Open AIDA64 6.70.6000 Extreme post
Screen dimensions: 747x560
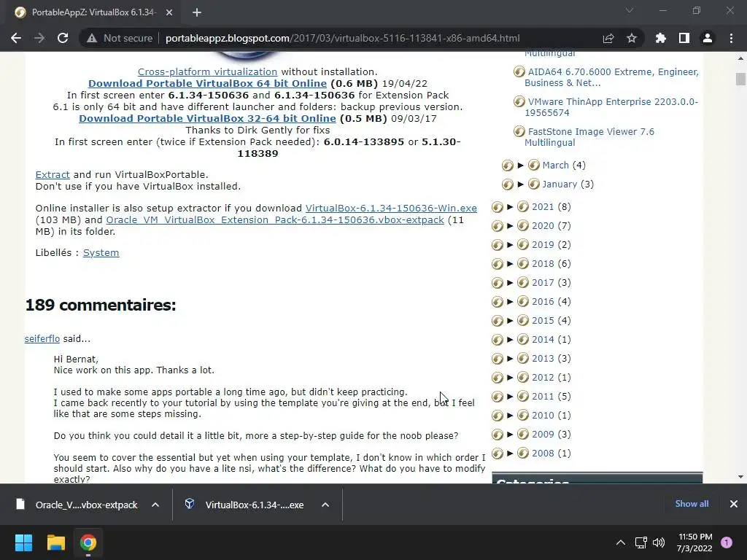pos(612,77)
